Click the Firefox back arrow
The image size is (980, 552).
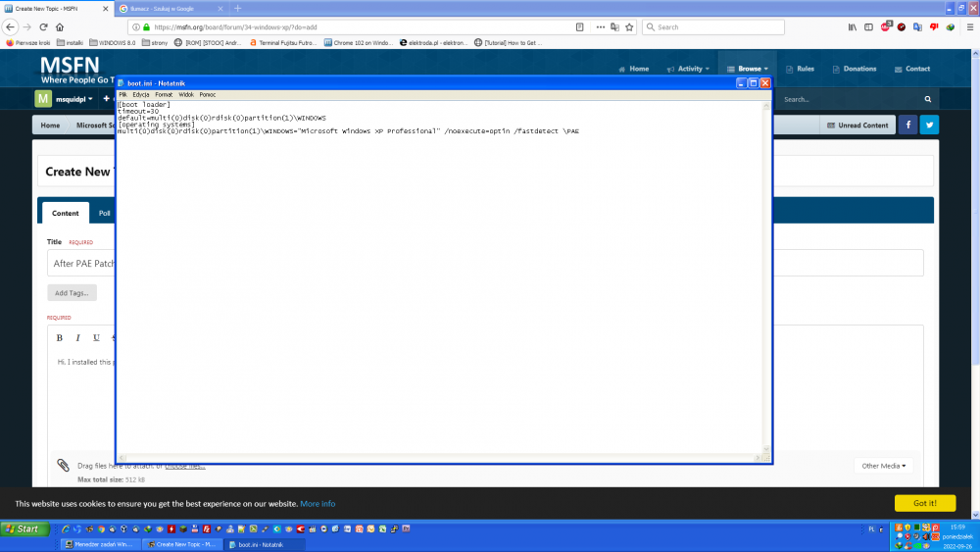point(11,26)
